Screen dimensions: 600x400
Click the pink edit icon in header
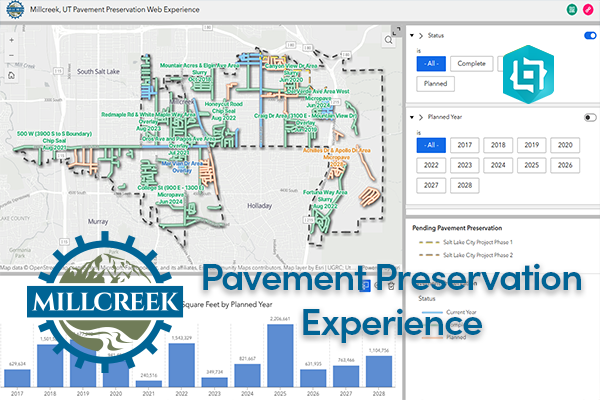coord(588,10)
